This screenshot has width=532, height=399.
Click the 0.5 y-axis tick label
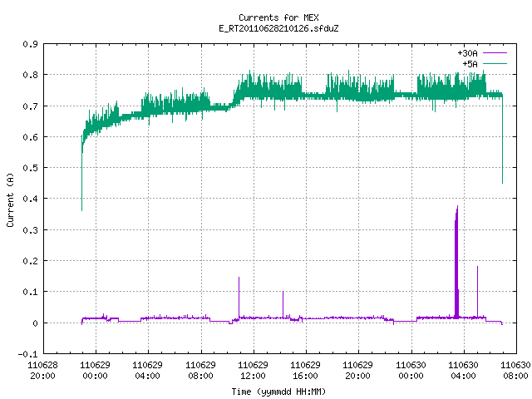point(30,168)
